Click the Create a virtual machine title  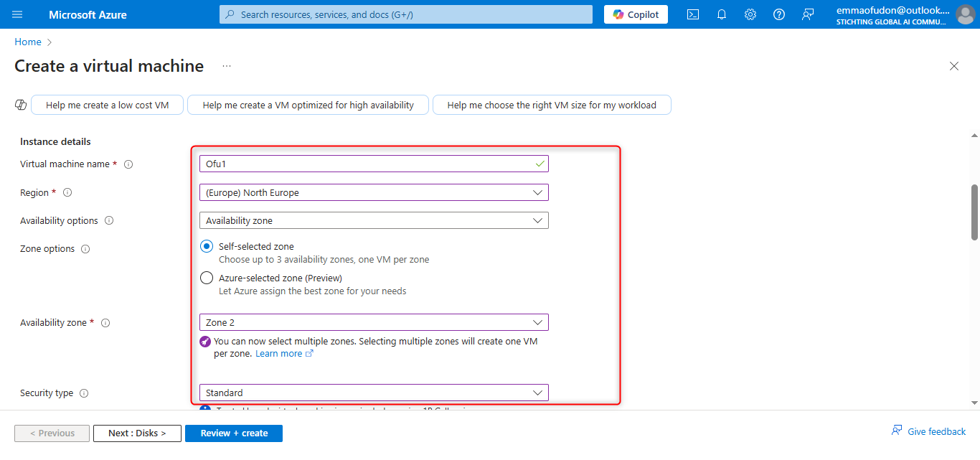[x=109, y=66]
